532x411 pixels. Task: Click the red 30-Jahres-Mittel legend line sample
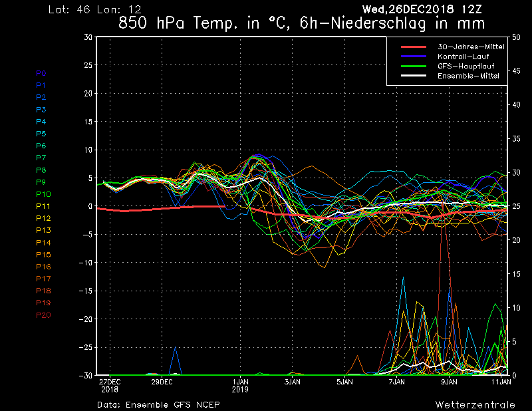pos(414,47)
